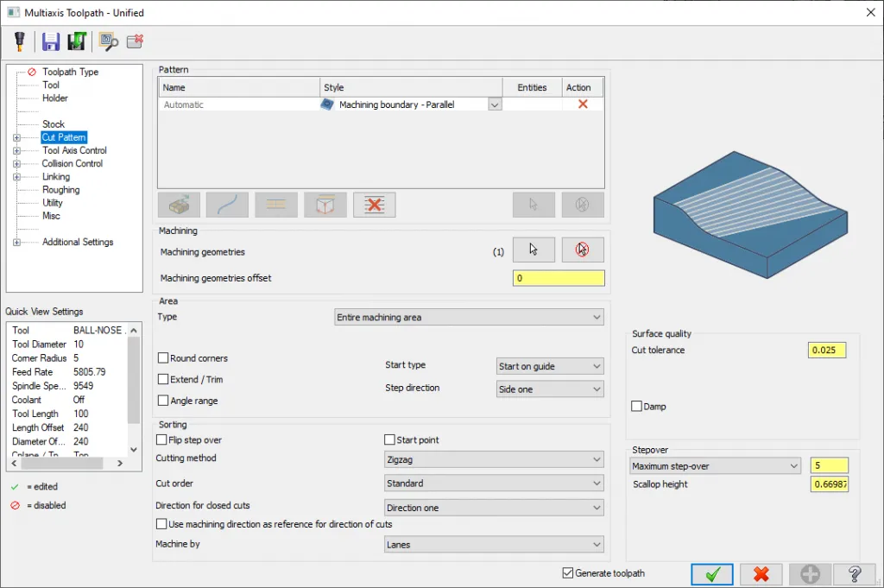Click the parallel lines pattern icon button

click(275, 205)
